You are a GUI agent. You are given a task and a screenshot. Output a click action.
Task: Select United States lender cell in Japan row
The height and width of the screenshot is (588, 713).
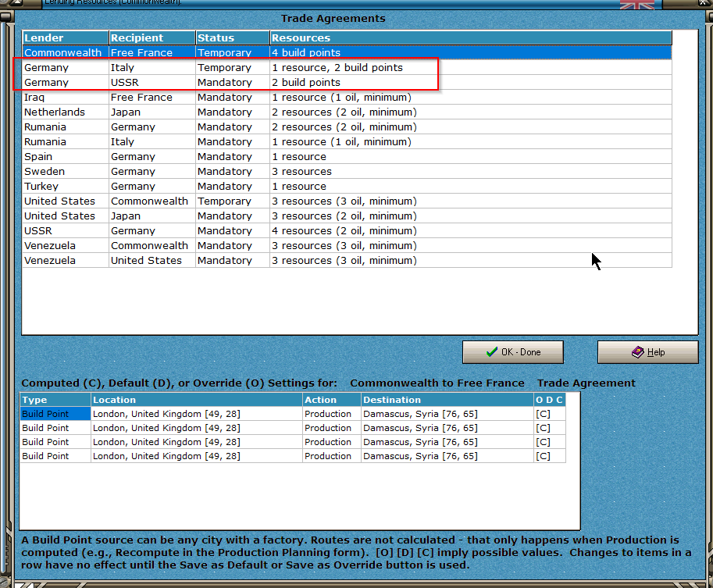coord(66,216)
